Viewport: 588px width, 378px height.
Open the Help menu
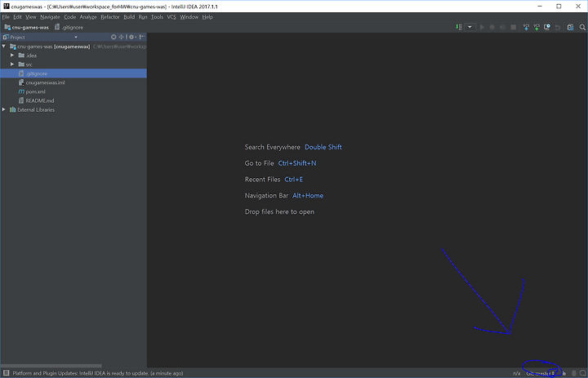pyautogui.click(x=207, y=17)
